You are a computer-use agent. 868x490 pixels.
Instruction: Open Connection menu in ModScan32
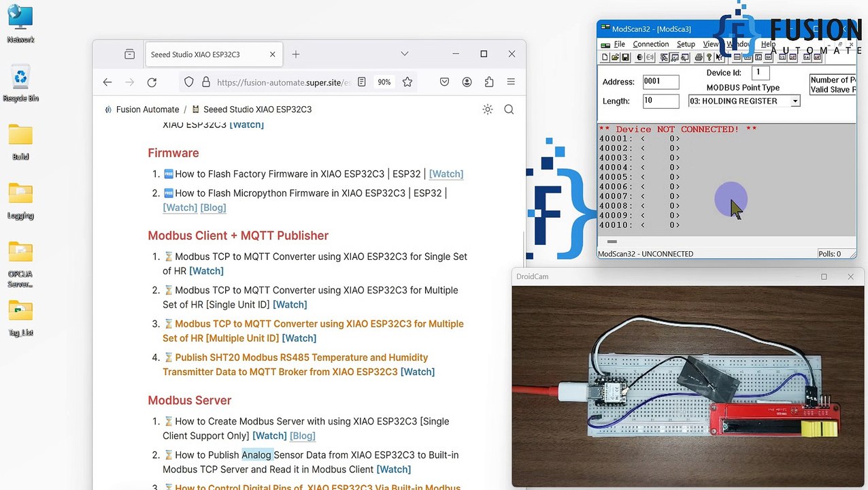pyautogui.click(x=650, y=44)
